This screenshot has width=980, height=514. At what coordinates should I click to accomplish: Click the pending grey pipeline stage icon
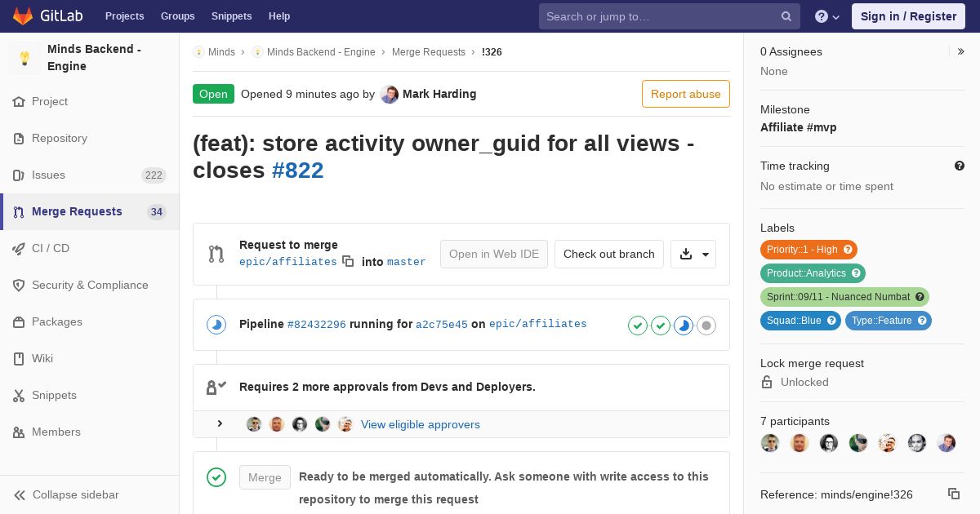706,326
